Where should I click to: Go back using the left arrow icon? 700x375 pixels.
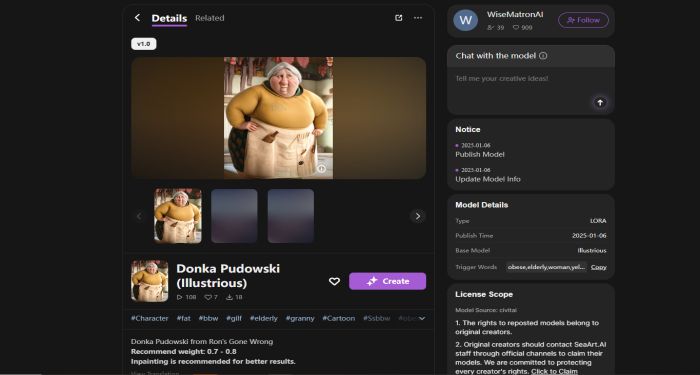point(137,17)
